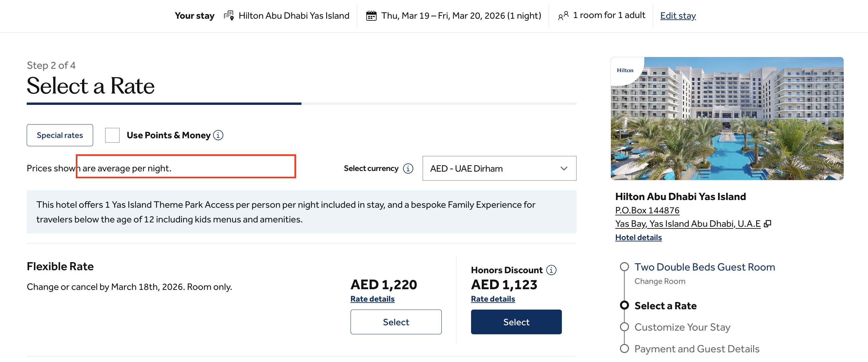Select the Honors Discount AED 1,123 rate
The image size is (868, 362).
tap(516, 322)
